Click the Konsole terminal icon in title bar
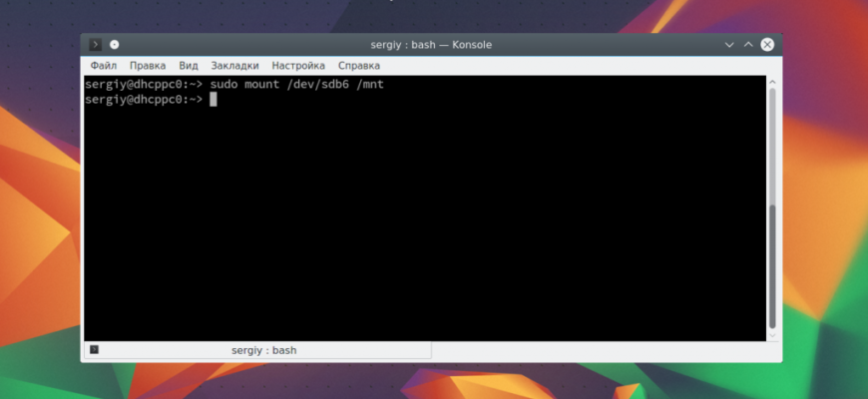 [95, 45]
